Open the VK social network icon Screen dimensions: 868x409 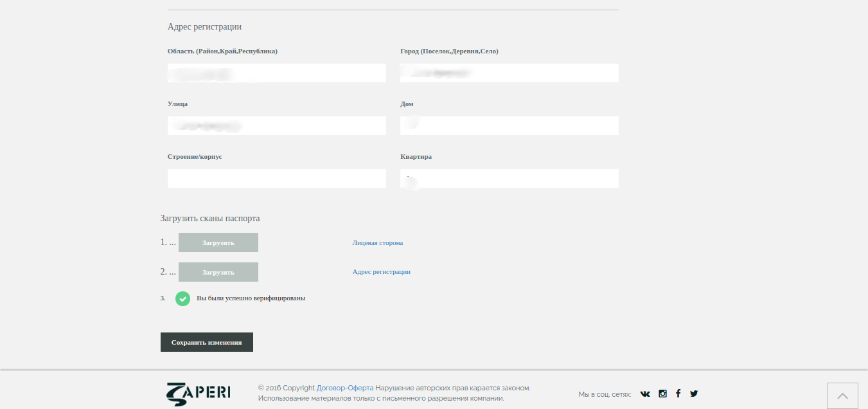[x=645, y=394]
